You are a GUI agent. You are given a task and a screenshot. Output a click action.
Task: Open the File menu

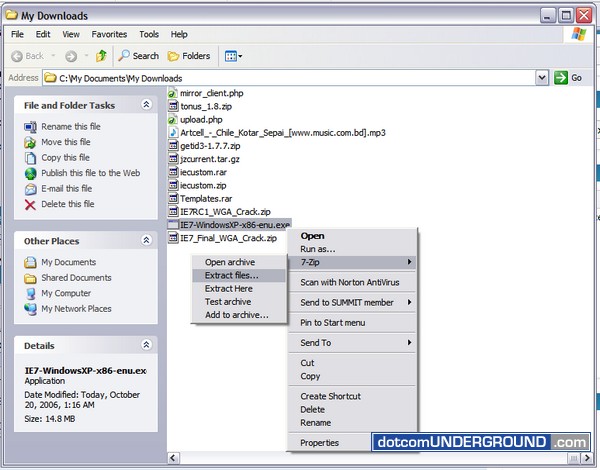pyautogui.click(x=17, y=34)
